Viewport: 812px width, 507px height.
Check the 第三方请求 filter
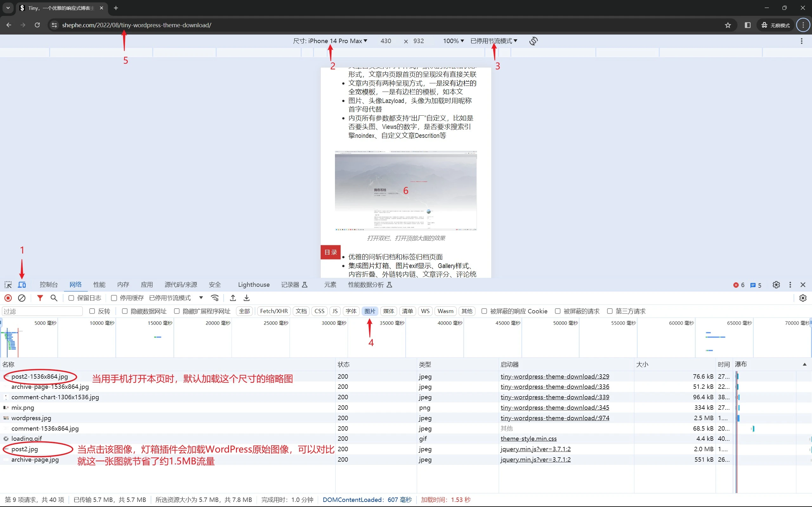[x=610, y=311]
